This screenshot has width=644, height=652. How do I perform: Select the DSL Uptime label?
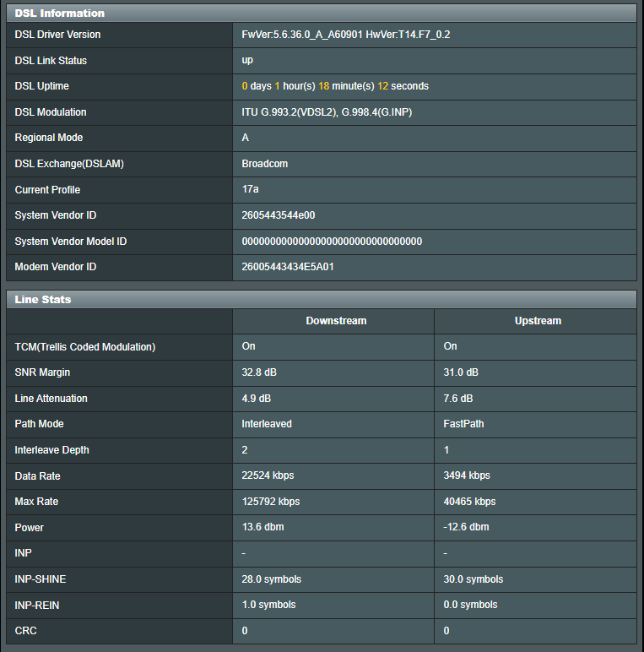pyautogui.click(x=42, y=86)
